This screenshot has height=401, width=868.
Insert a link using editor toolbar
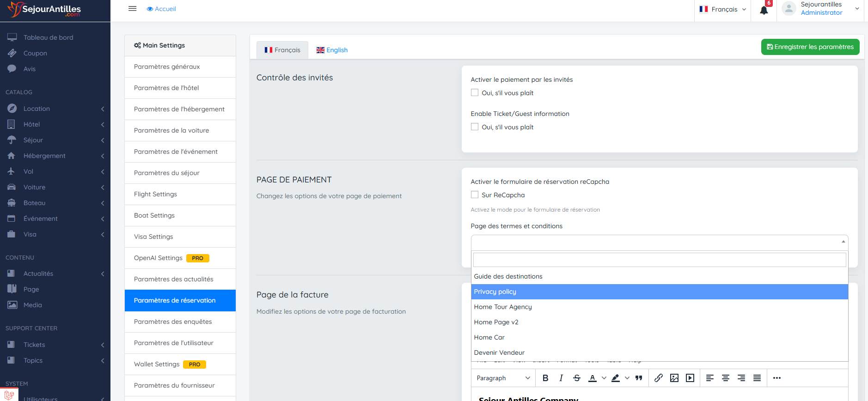pos(659,378)
